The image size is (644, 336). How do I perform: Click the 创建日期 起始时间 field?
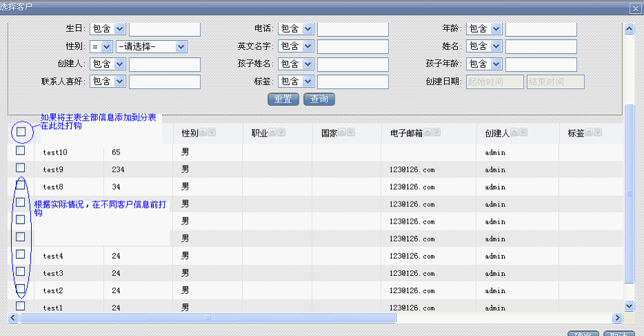pos(495,81)
